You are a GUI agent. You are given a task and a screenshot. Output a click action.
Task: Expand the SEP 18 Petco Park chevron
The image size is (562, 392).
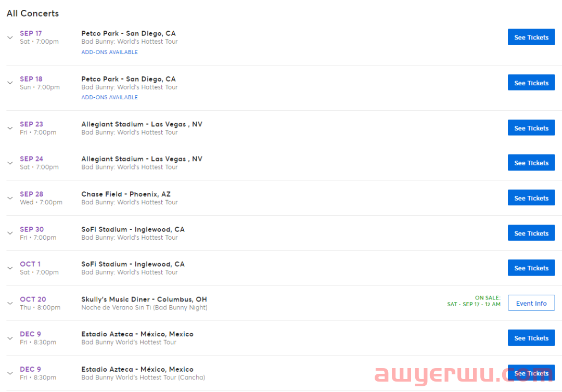pyautogui.click(x=10, y=83)
